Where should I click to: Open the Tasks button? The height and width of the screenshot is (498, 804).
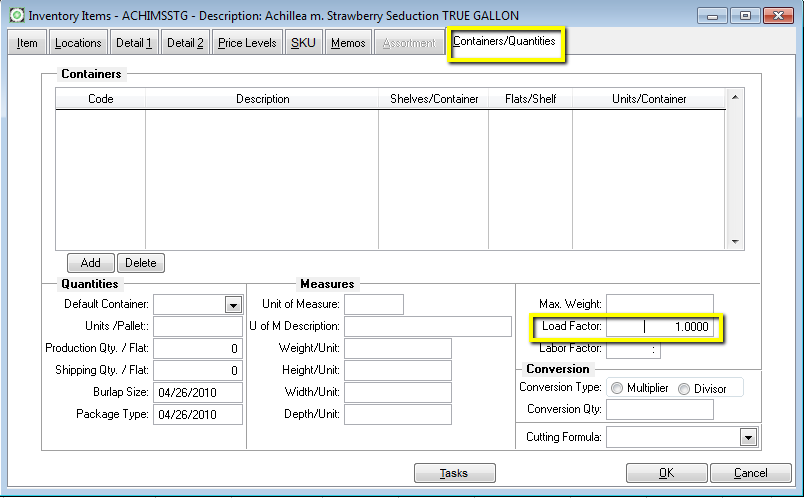[x=455, y=473]
